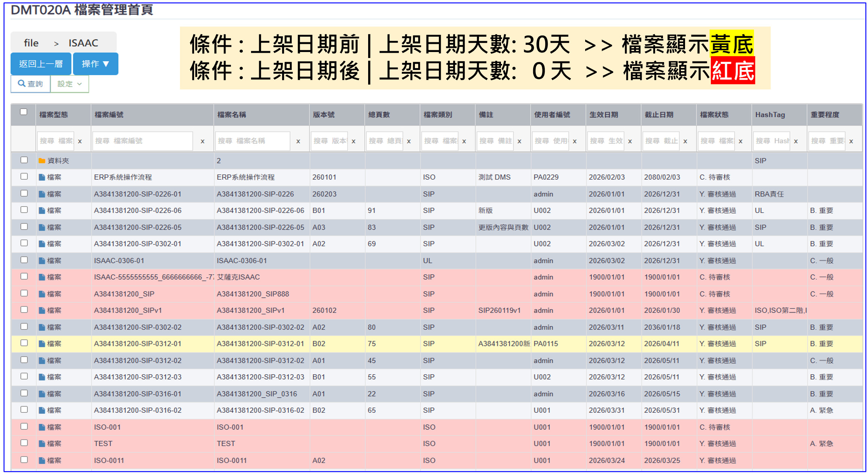The height and width of the screenshot is (473, 868).
Task: Clear the 備註 search filter x
Action: [x=519, y=141]
